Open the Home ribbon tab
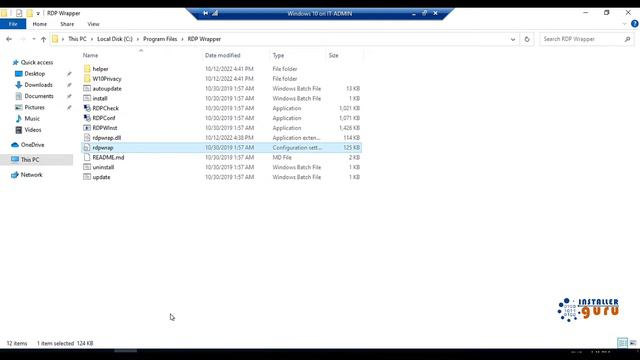Image resolution: width=640 pixels, height=360 pixels. coord(40,24)
